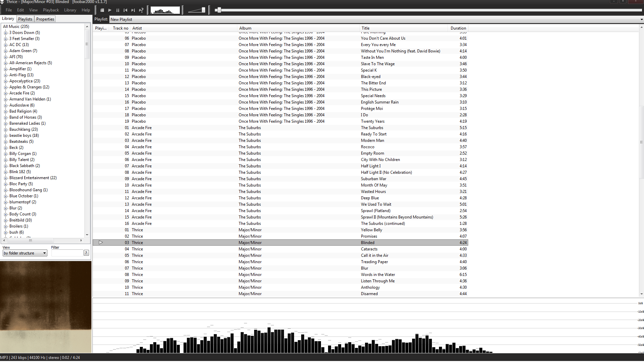The height and width of the screenshot is (362, 644).
Task: Select Breitbild (10) in library tree
Action: click(x=21, y=220)
